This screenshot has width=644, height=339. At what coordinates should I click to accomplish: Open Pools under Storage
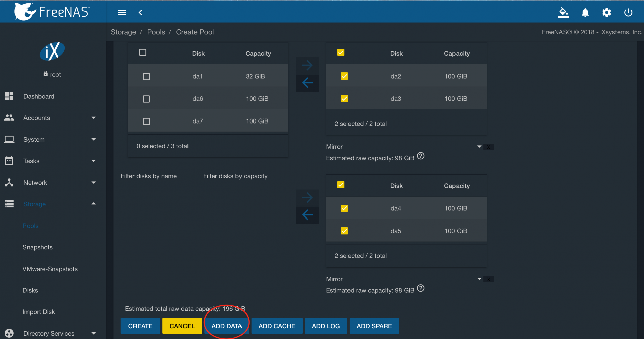coord(31,226)
